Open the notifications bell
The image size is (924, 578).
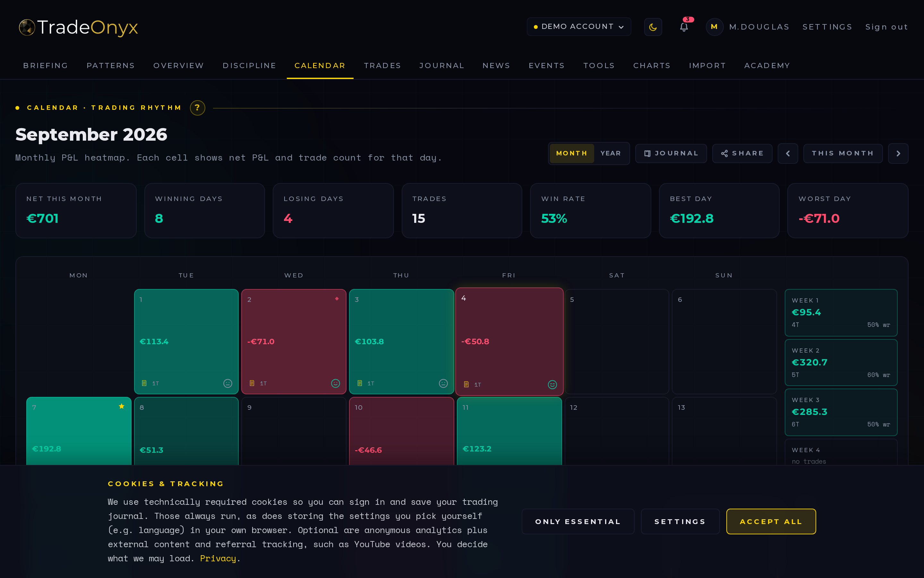684,27
